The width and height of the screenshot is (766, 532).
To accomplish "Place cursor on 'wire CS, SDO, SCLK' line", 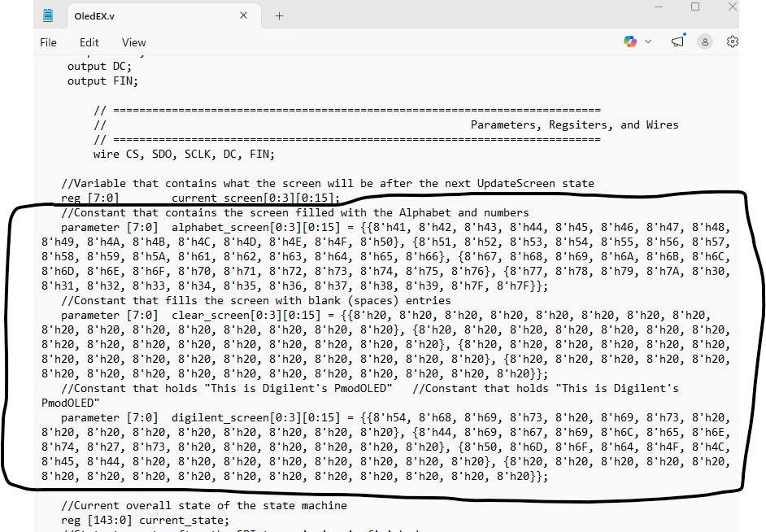I will tap(184, 154).
